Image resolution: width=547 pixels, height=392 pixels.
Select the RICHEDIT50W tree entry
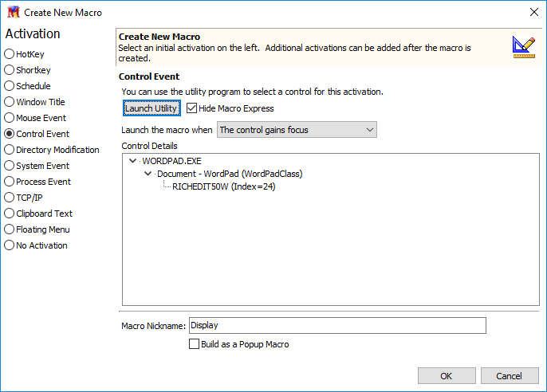pyautogui.click(x=223, y=186)
